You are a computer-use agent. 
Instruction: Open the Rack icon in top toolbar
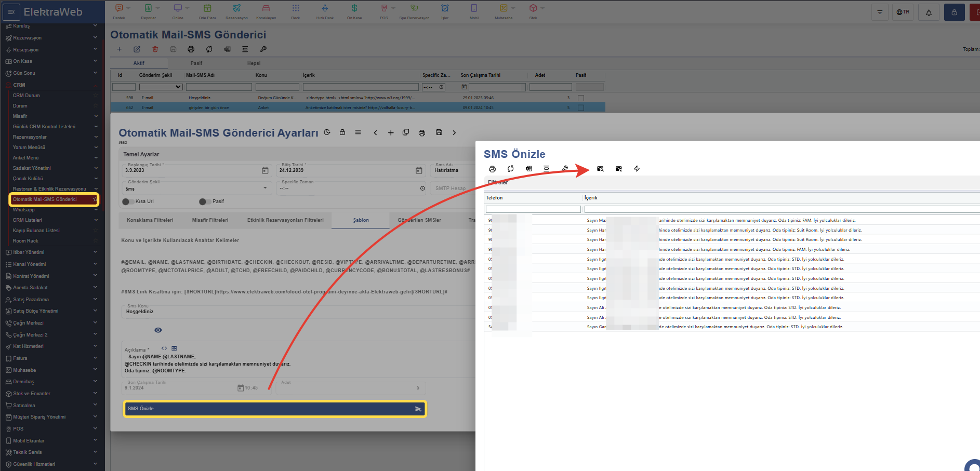pyautogui.click(x=295, y=8)
